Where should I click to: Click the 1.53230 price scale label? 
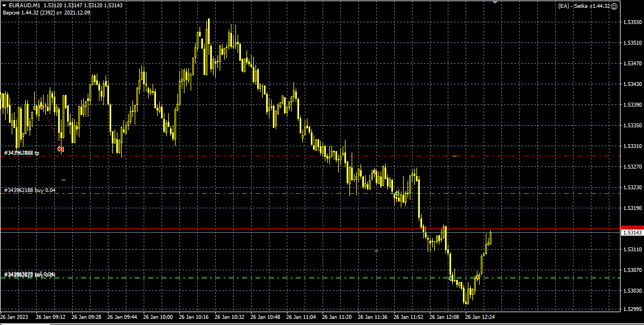click(632, 188)
